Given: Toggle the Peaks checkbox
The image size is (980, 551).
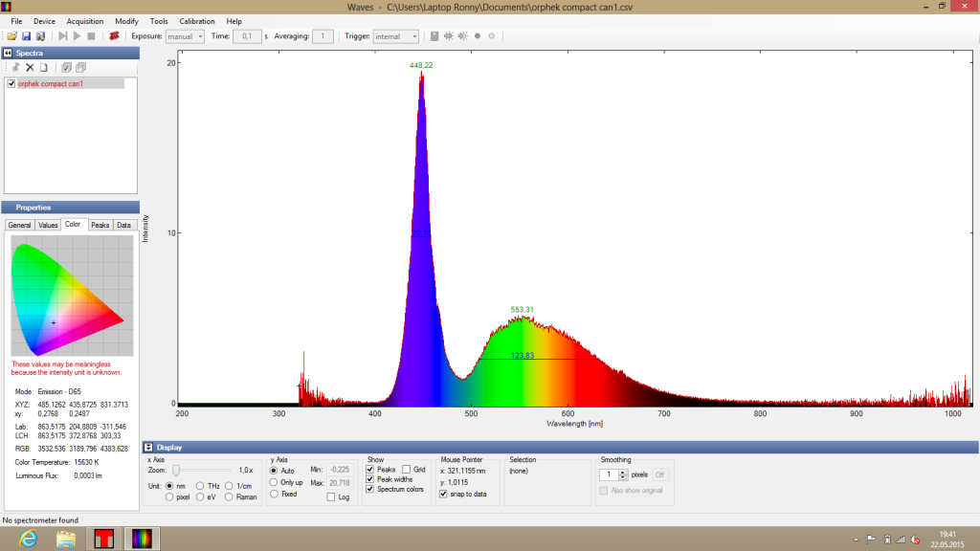Looking at the screenshot, I should click(x=370, y=469).
